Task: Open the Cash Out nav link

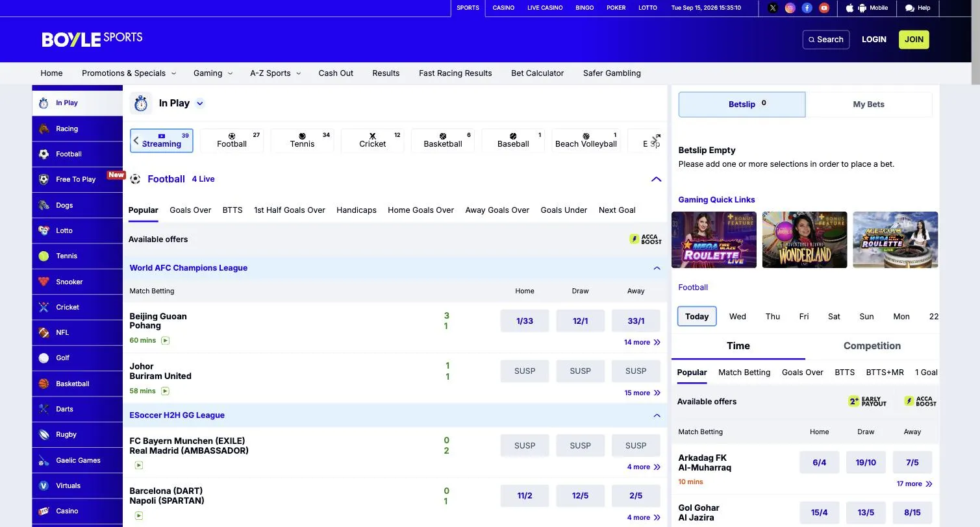Action: [x=336, y=73]
